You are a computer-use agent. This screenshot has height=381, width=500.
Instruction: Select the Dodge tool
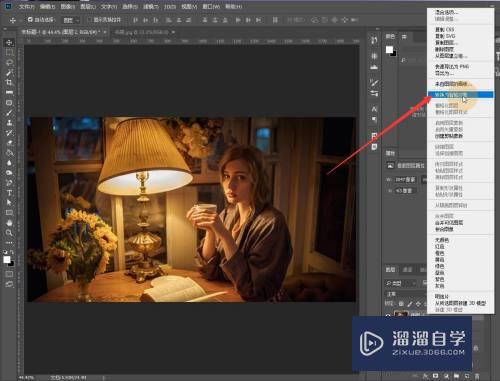coord(9,173)
